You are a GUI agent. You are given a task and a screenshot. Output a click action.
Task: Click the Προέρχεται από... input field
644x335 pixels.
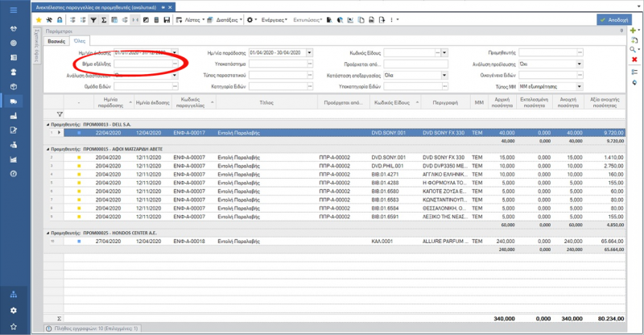coord(415,64)
